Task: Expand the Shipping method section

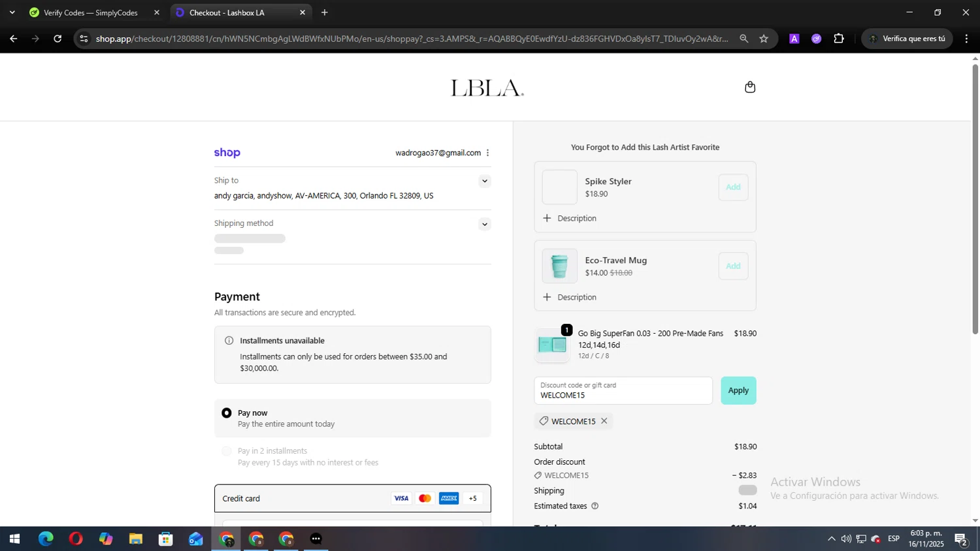Action: pos(484,224)
